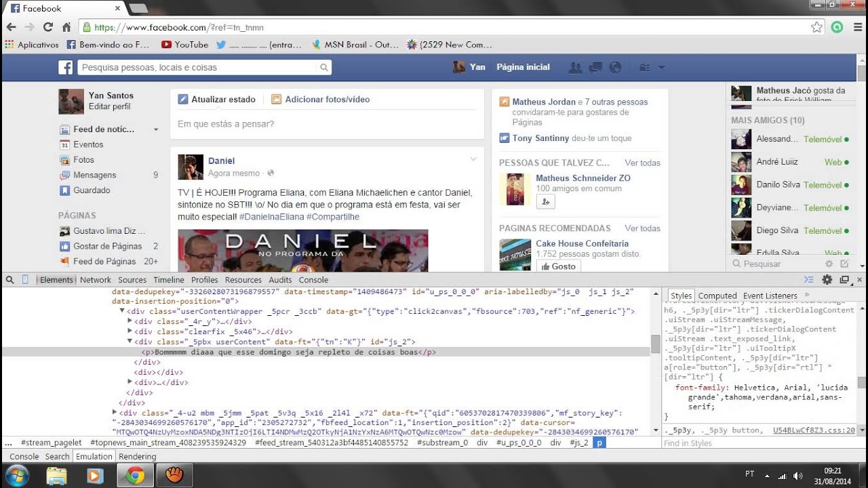Click the 'Find in Styles' filter field

click(759, 443)
